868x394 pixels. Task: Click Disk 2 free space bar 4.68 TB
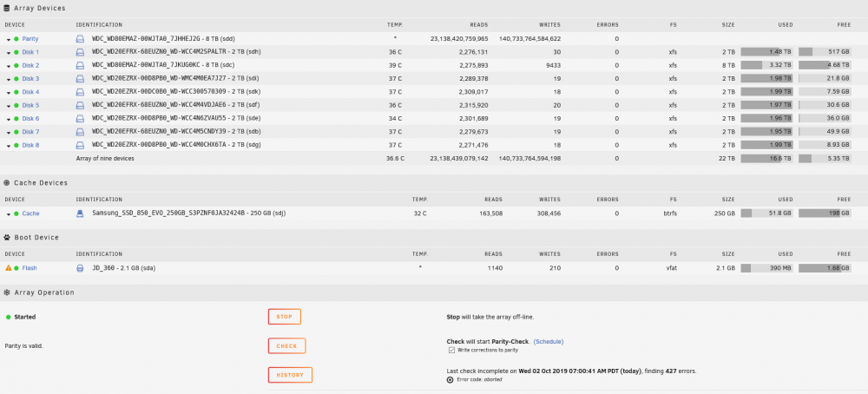[825, 65]
